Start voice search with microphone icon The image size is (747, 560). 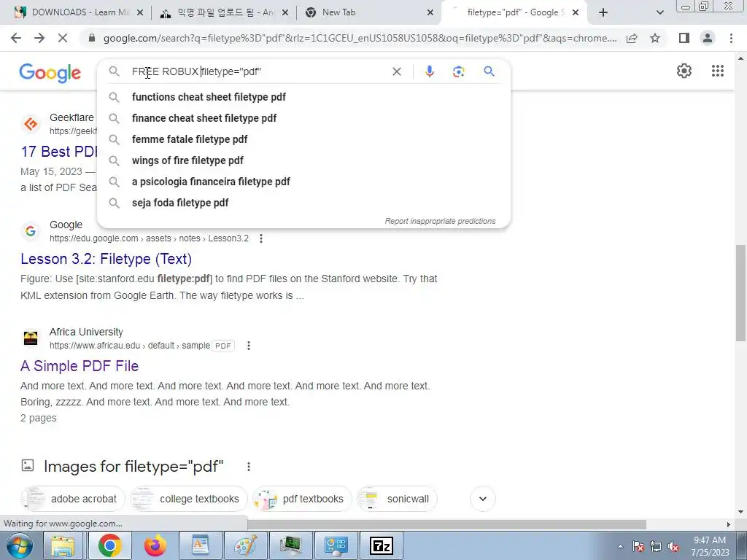429,71
